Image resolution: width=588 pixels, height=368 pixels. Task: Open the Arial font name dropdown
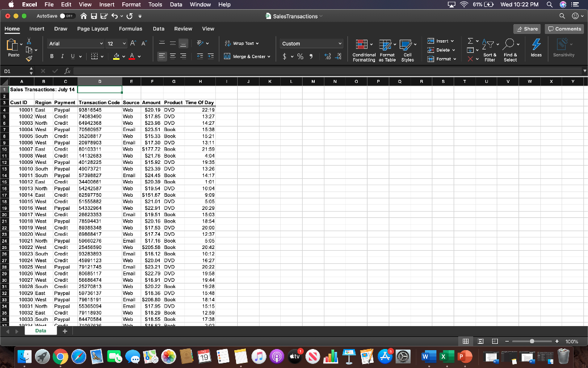[x=101, y=44]
